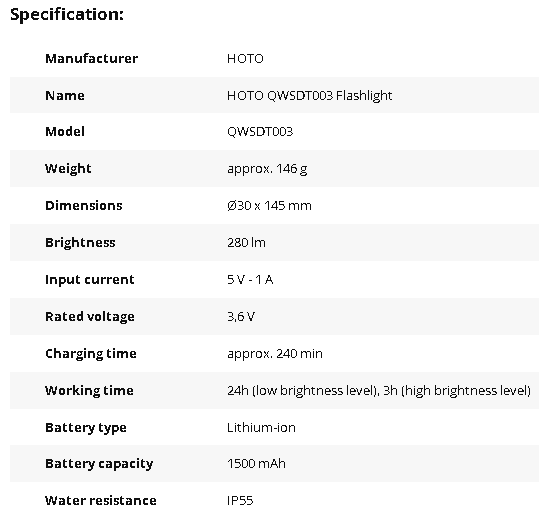
Task: Click the approx. 240 min value
Action: click(x=275, y=354)
